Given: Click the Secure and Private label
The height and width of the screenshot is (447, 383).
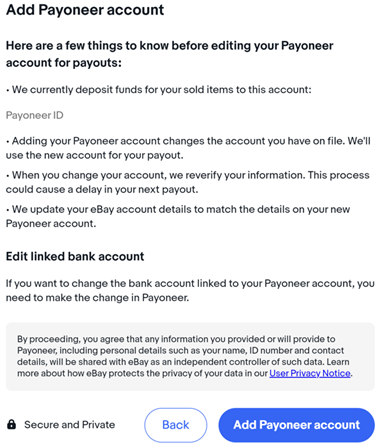Looking at the screenshot, I should point(69,425).
